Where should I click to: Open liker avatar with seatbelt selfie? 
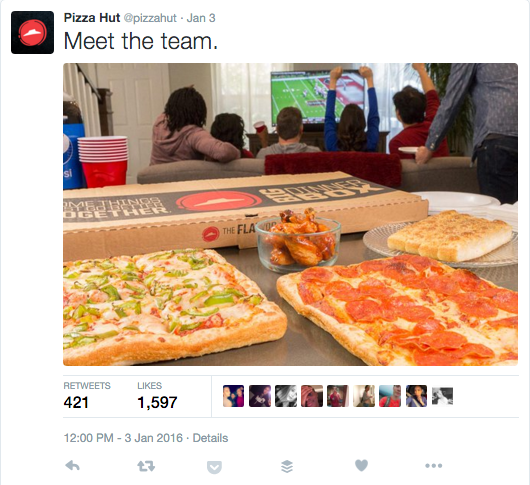point(416,396)
